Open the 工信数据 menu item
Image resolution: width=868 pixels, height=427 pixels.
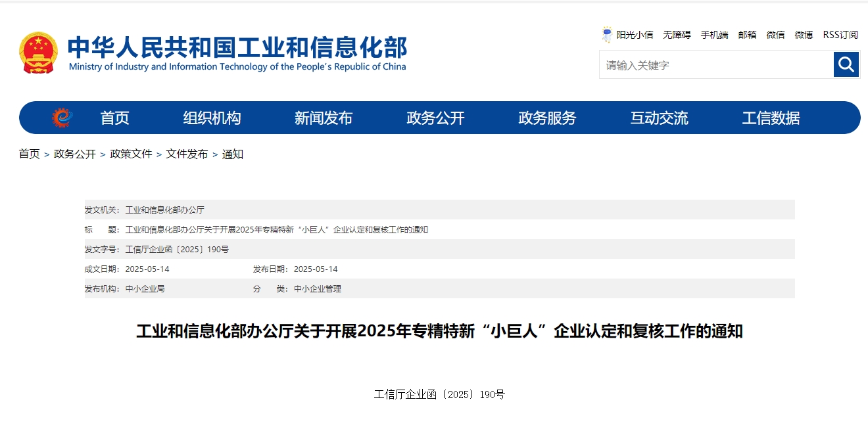point(771,118)
